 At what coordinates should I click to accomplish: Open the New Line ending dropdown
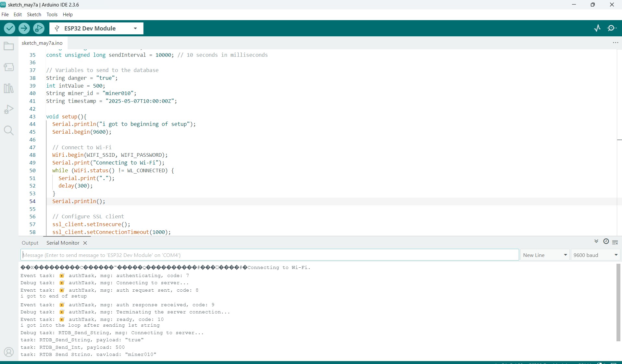coord(545,255)
